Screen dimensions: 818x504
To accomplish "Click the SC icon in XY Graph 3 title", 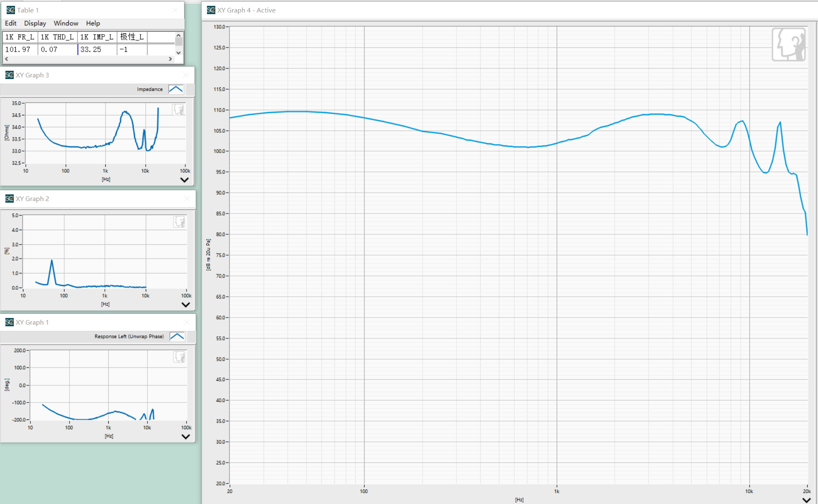I will coord(9,75).
